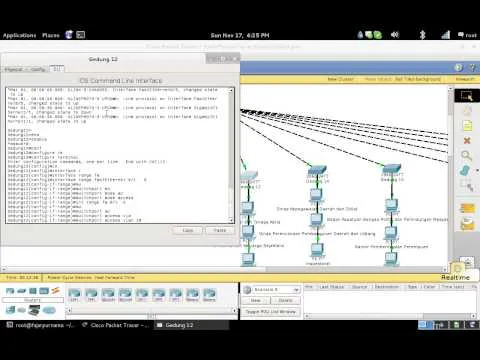
Task: Pick the 2621XM router model
Action: [x=125, y=295]
